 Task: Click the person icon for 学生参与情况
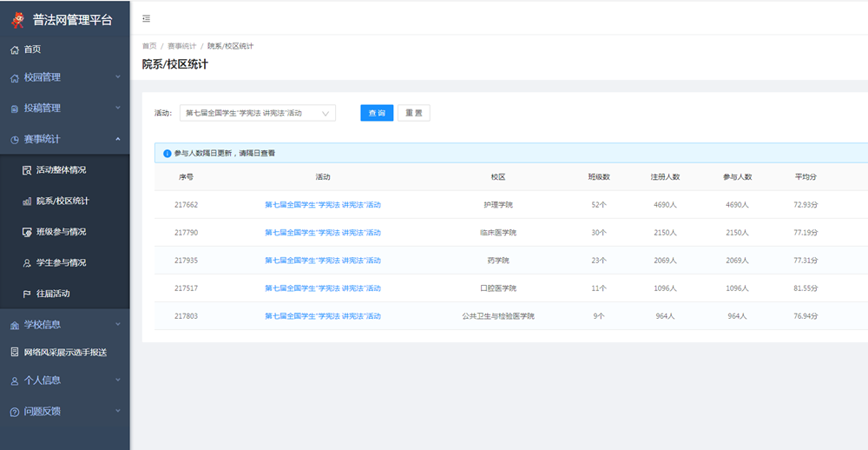[27, 263]
